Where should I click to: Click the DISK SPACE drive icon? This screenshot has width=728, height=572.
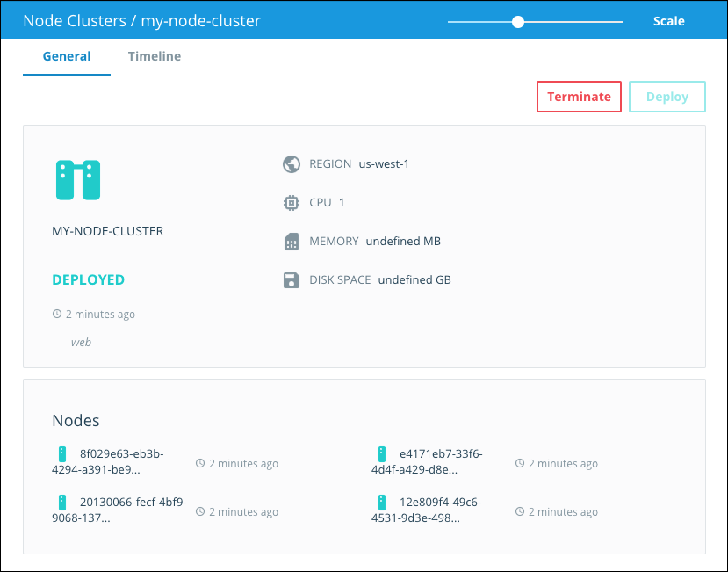point(292,279)
